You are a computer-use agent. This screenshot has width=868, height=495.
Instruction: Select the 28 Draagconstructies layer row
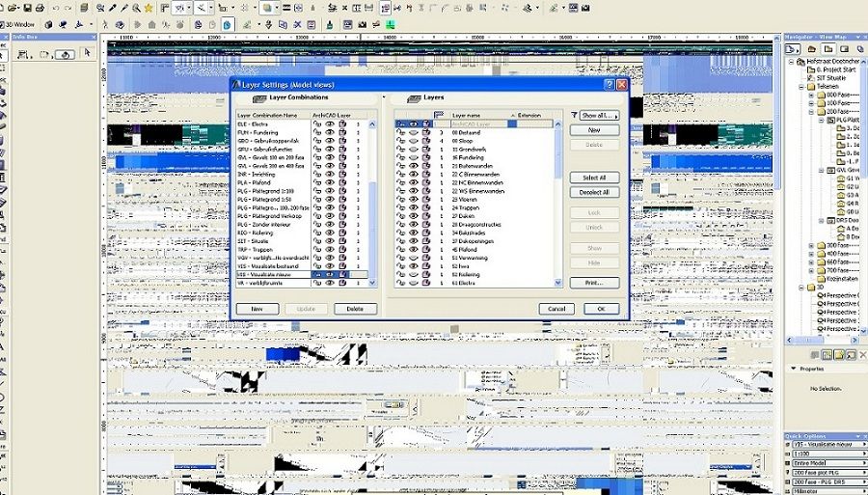point(476,224)
